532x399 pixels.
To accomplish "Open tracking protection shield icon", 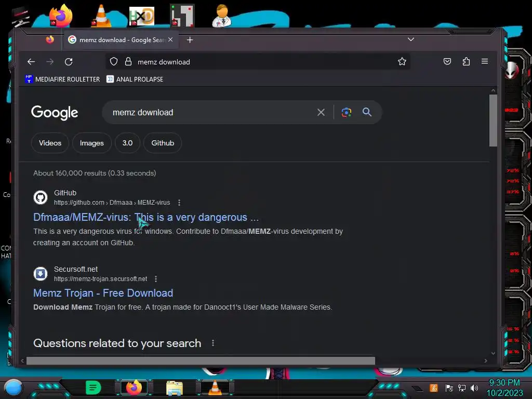I will 114,61.
